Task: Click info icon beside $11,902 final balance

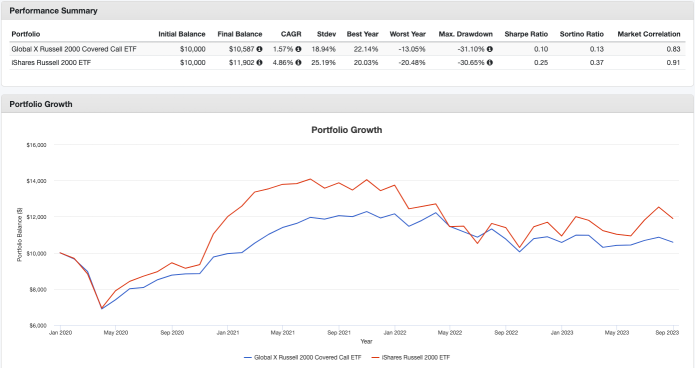Action: 259,63
